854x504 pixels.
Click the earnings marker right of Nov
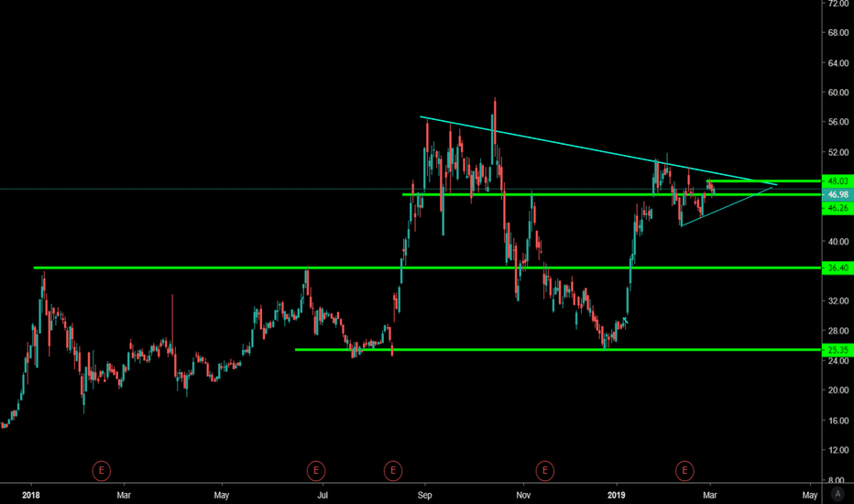pyautogui.click(x=544, y=470)
